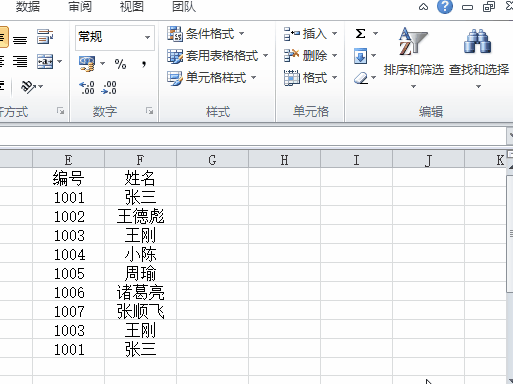
Task: Select the cell containing 1002
Action: [x=68, y=216]
